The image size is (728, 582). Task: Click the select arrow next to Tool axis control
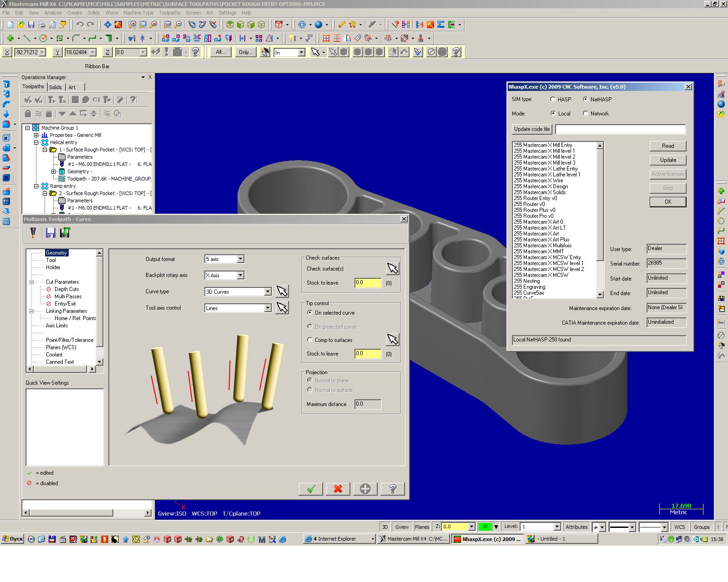click(x=282, y=308)
